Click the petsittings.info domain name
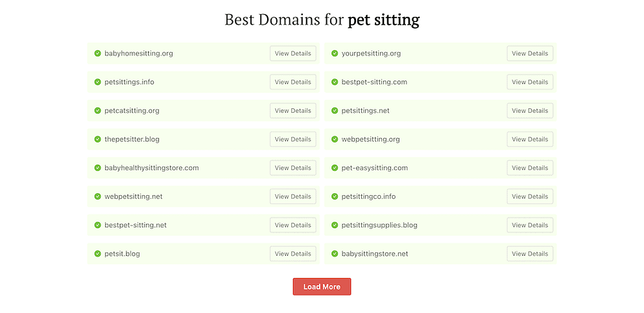This screenshot has width=644, height=313. (x=129, y=82)
